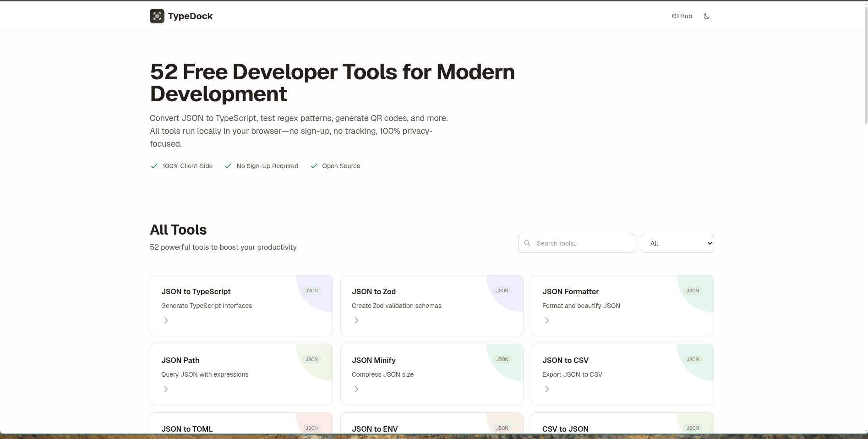Toggle dark mode moon icon
This screenshot has height=439, width=868.
(x=706, y=16)
